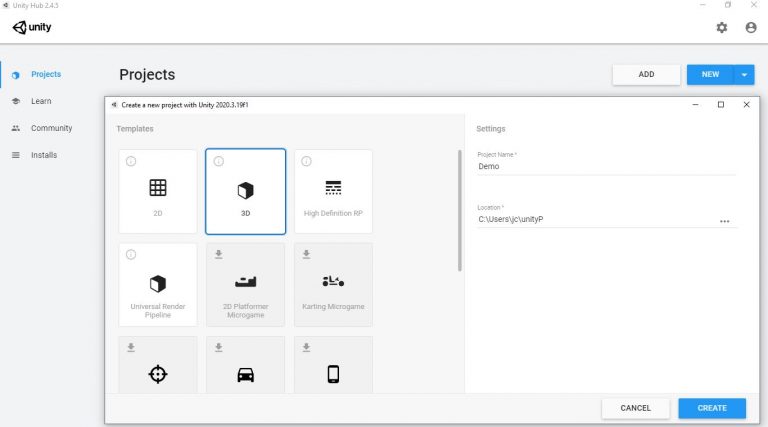Click the templates list scrollbar
Viewport: 768px width, 427px height.
pyautogui.click(x=460, y=210)
